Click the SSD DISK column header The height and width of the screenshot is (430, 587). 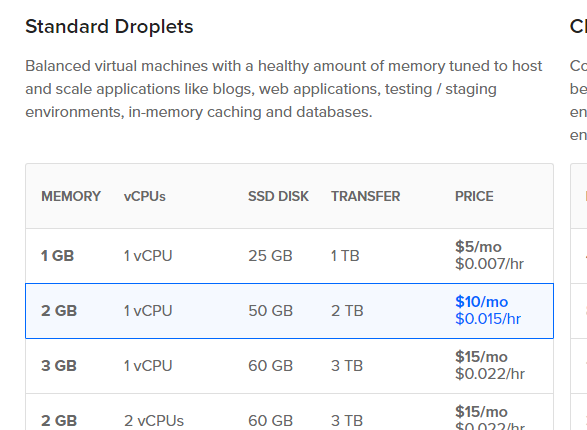pyautogui.click(x=278, y=196)
